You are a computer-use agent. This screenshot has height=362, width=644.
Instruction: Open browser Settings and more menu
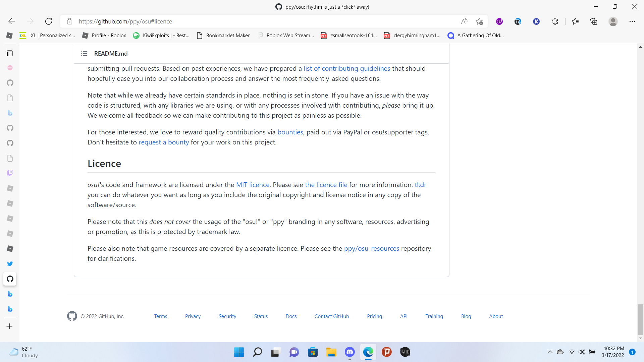coord(632,21)
